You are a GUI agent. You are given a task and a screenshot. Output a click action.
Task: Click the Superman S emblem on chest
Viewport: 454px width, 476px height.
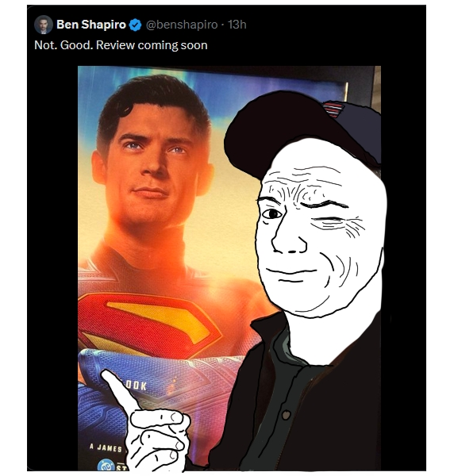[x=148, y=324]
